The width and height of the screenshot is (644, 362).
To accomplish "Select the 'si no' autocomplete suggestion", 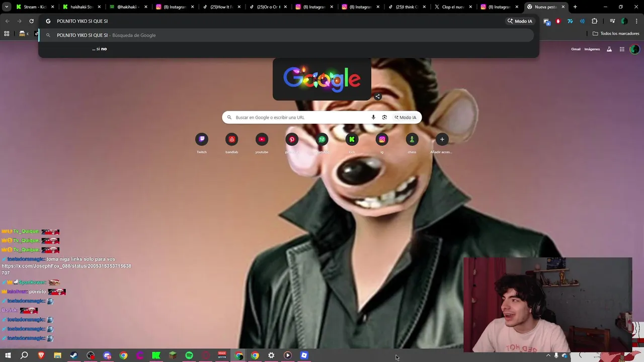I will tap(100, 49).
